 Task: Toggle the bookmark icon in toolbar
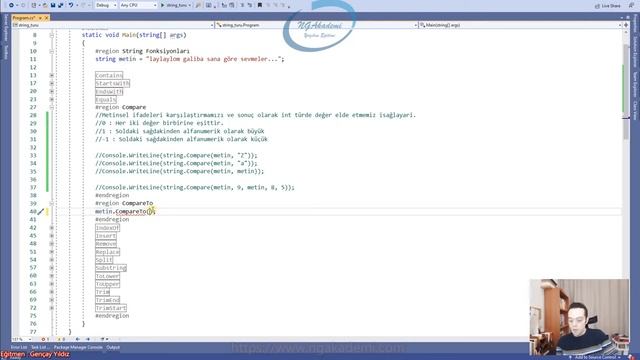[x=260, y=5]
